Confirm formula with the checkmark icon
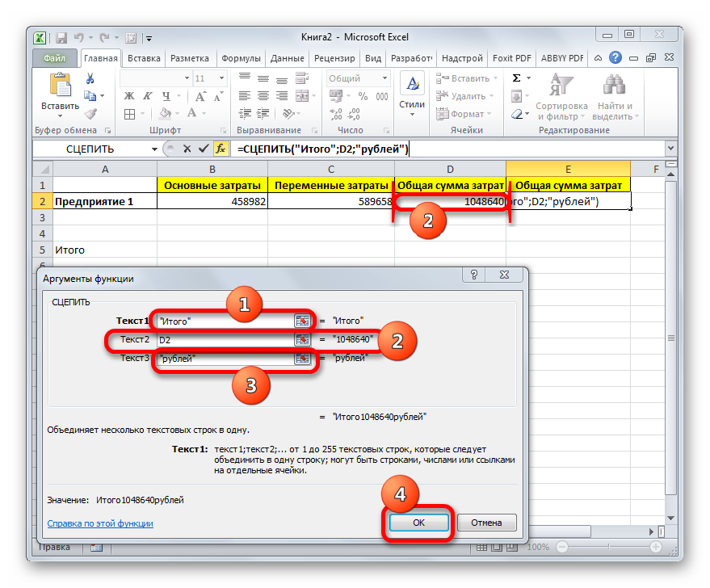Screen dimensions: 710x588 click(202, 149)
